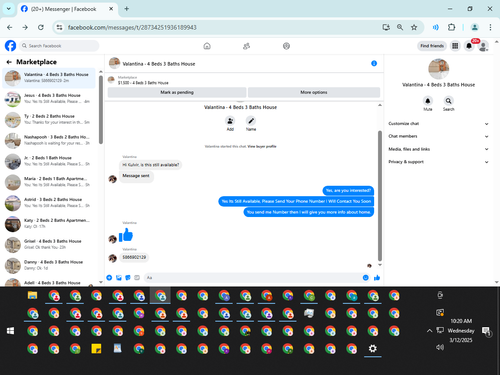Image resolution: width=500 pixels, height=375 pixels.
Task: Open Astrid 3 Beds 2 Baths conversation
Action: pos(49,203)
